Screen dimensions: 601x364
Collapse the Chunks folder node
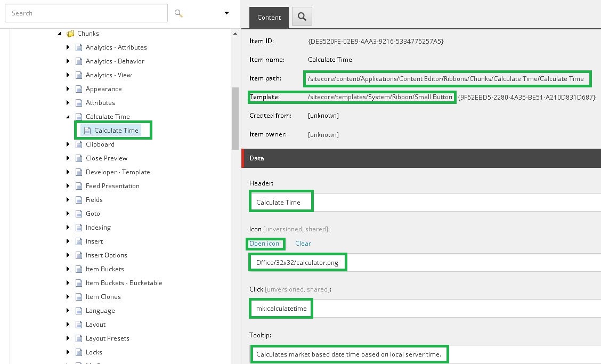point(60,34)
